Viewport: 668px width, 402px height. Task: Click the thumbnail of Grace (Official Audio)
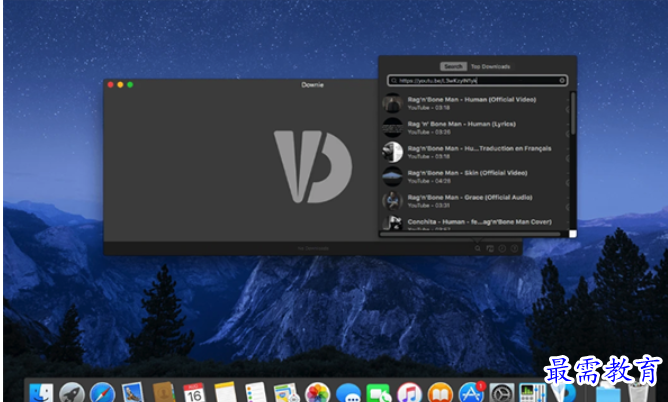click(392, 201)
